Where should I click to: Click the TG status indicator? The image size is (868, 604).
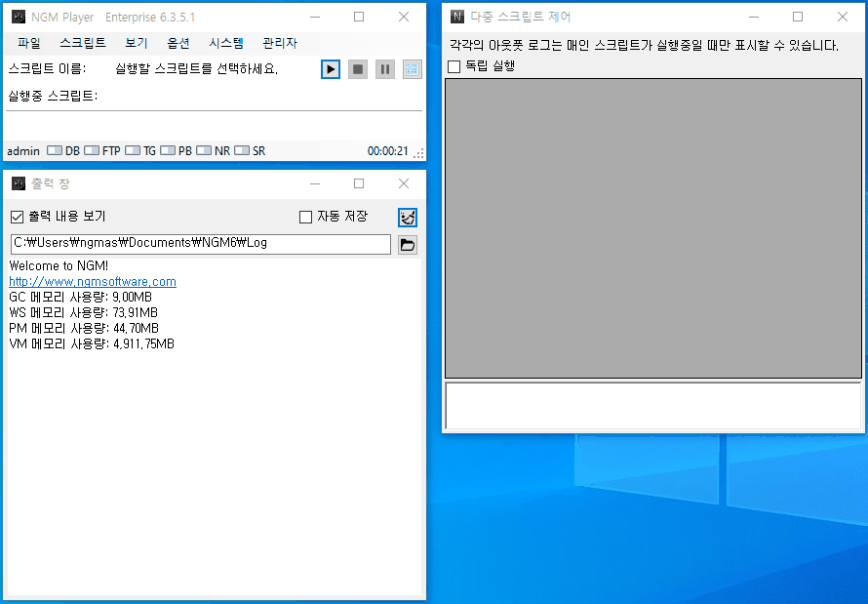pyautogui.click(x=140, y=150)
